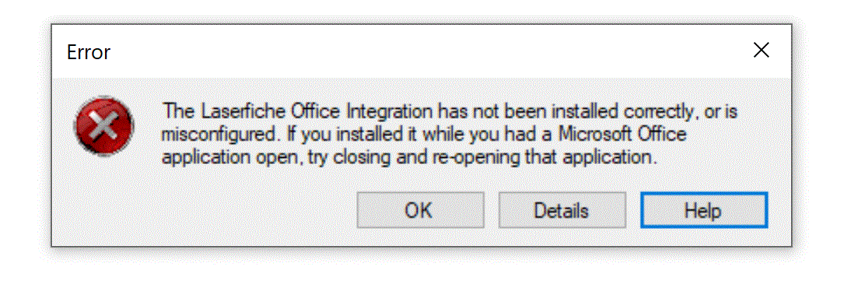Image resolution: width=868 pixels, height=302 pixels.
Task: Click the blank area left of OK
Action: click(205, 211)
